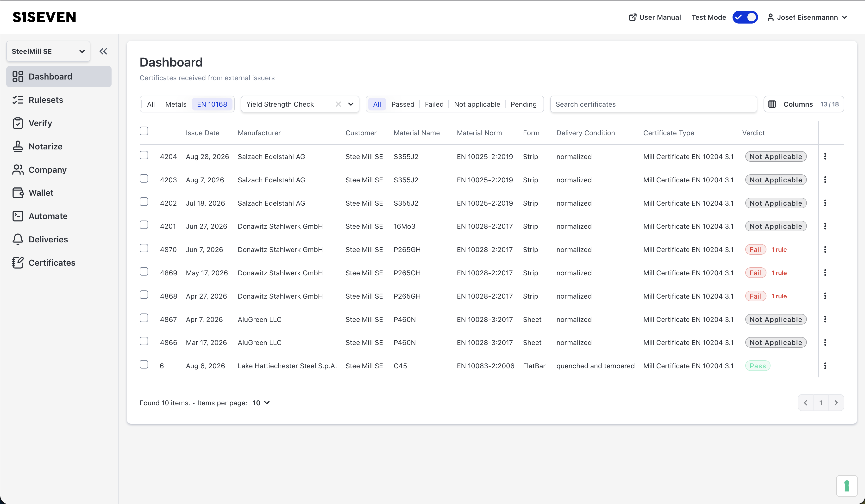Open row actions menu for certificate 14866
The width and height of the screenshot is (865, 504).
click(x=825, y=342)
